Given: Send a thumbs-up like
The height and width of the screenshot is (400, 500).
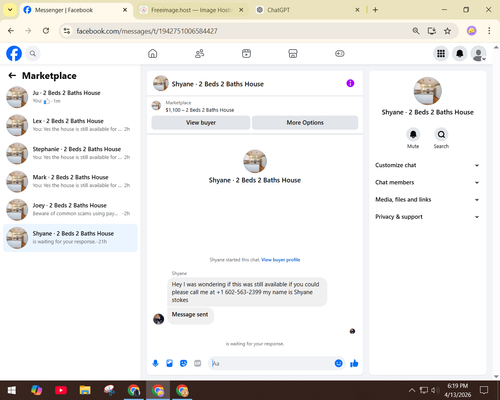Looking at the screenshot, I should (x=354, y=363).
